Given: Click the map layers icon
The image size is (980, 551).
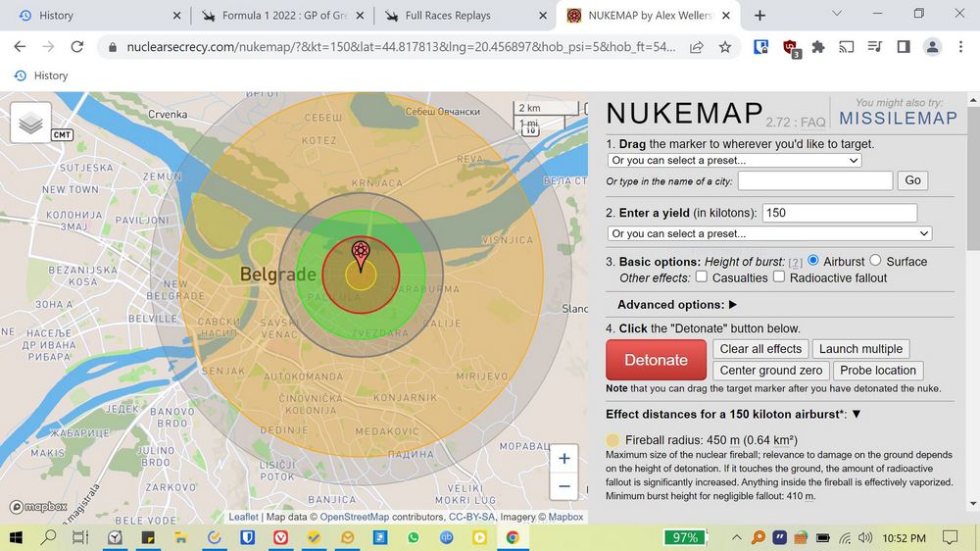Looking at the screenshot, I should 30,123.
